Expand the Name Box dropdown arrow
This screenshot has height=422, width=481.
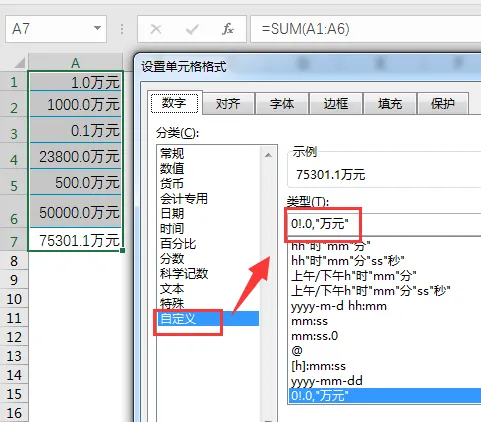click(97, 28)
